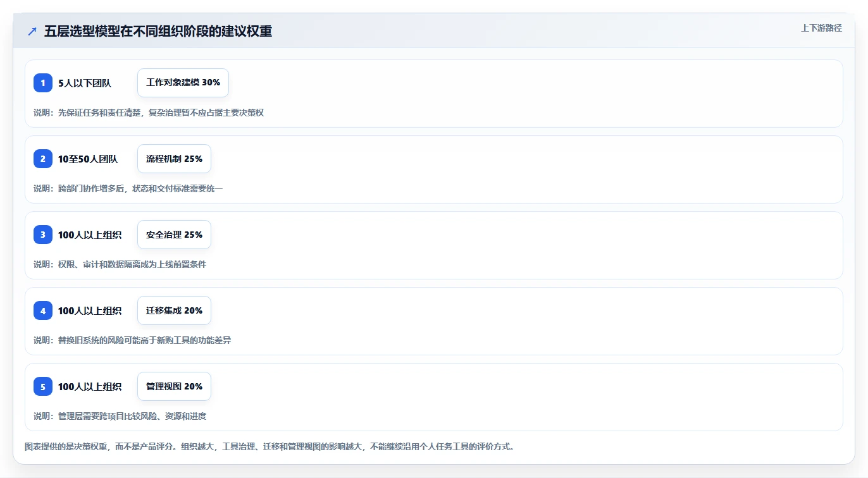Viewport: 868px width, 478px height.
Task: Select the 管理视图 20% chip
Action: (174, 386)
